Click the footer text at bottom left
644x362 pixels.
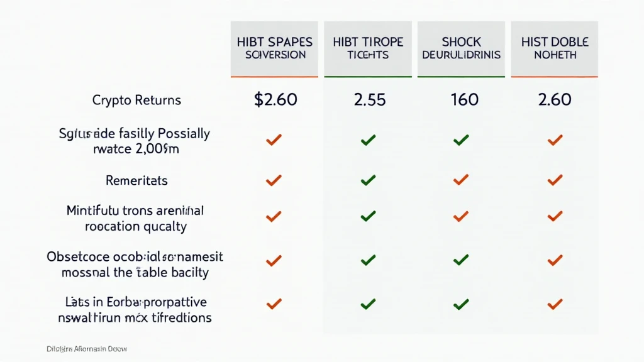87,349
